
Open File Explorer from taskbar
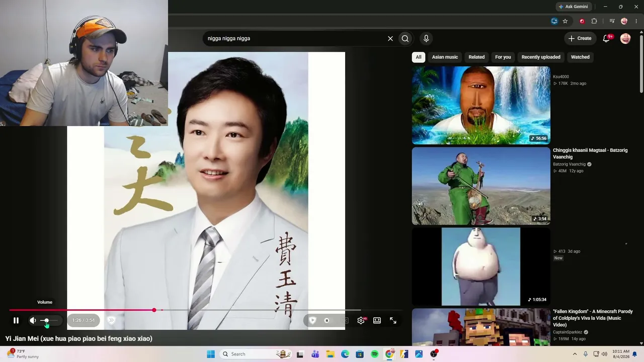point(330,354)
